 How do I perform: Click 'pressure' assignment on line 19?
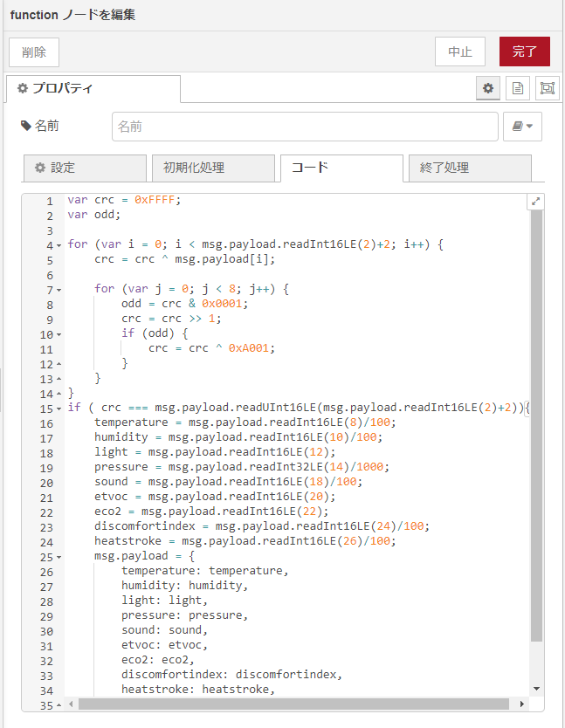click(x=121, y=467)
